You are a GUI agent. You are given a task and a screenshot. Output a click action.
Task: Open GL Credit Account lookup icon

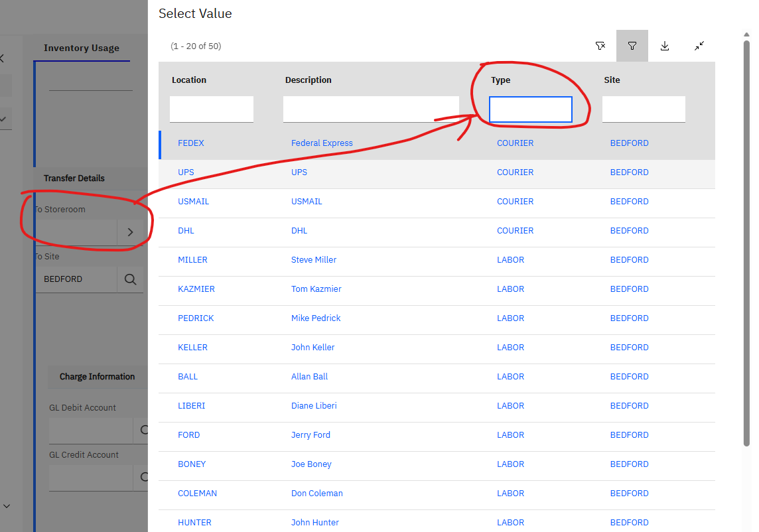[x=141, y=477]
